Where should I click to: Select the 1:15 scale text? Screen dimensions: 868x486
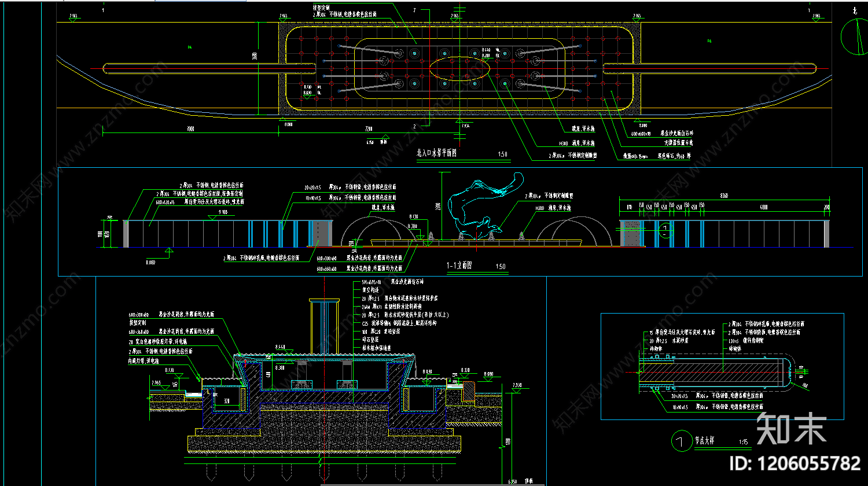tap(743, 442)
